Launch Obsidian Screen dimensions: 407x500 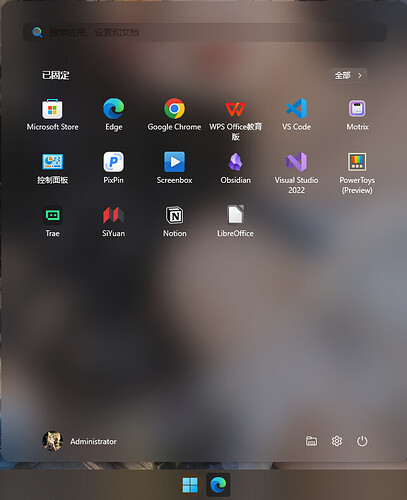(235, 168)
